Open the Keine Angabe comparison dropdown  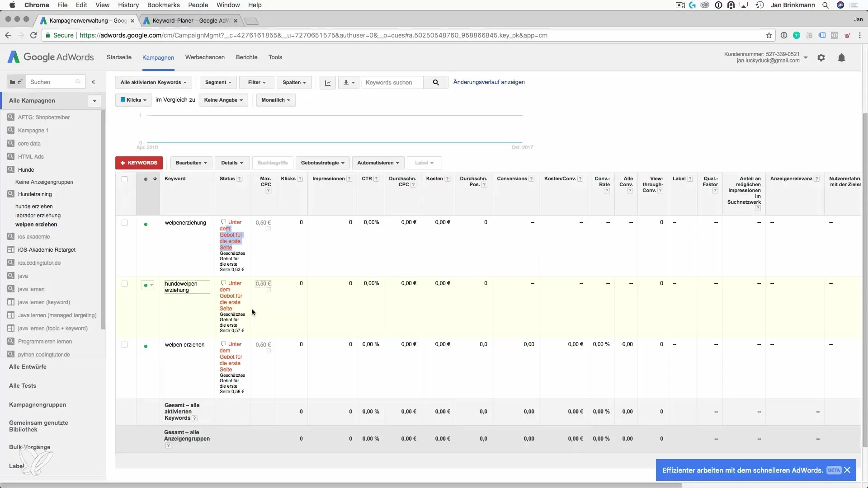coord(223,100)
